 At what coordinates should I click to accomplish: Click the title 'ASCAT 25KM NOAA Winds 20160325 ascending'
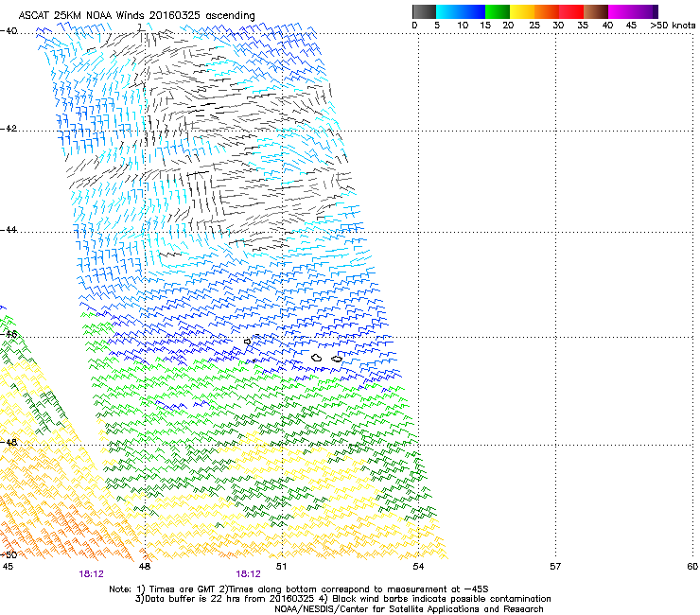pyautogui.click(x=136, y=16)
